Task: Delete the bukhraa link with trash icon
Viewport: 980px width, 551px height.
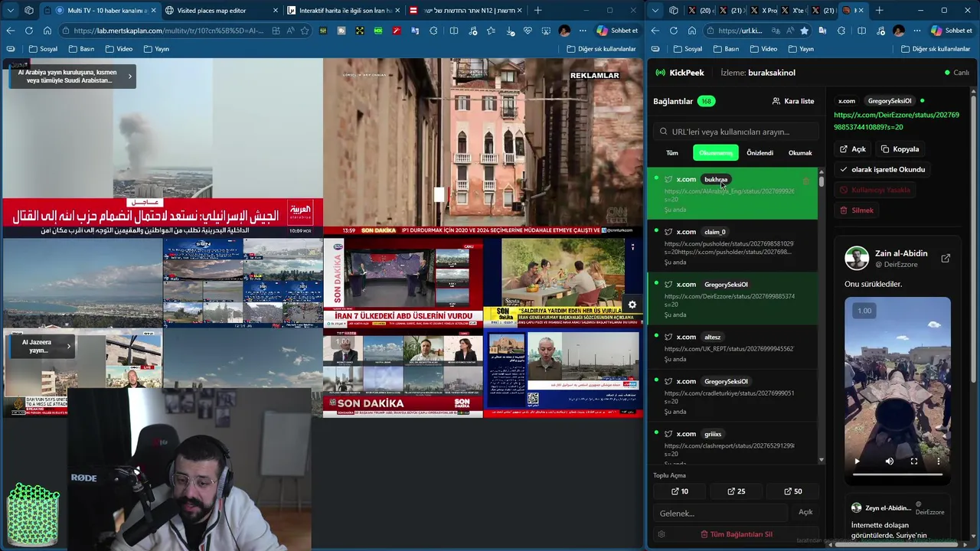Action: pyautogui.click(x=805, y=181)
